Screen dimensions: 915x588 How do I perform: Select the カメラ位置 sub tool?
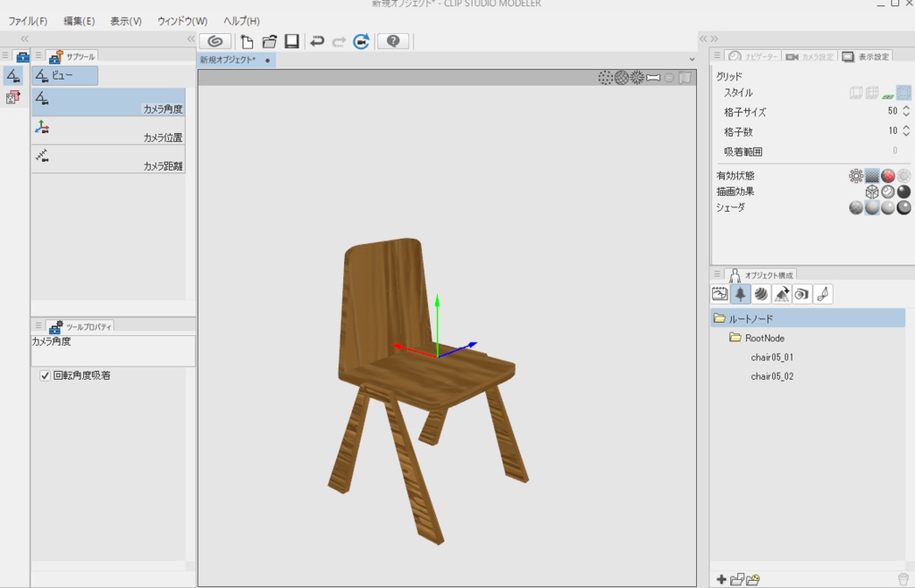coord(108,130)
